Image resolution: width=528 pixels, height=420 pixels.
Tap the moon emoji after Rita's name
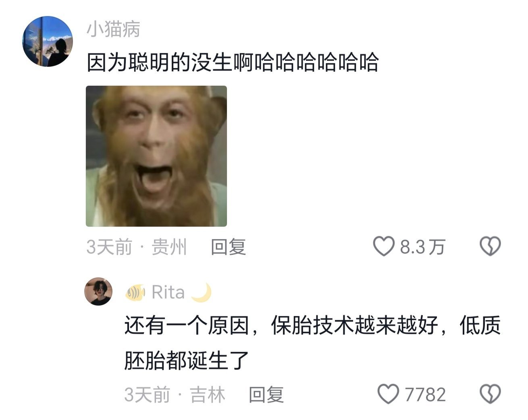202,292
